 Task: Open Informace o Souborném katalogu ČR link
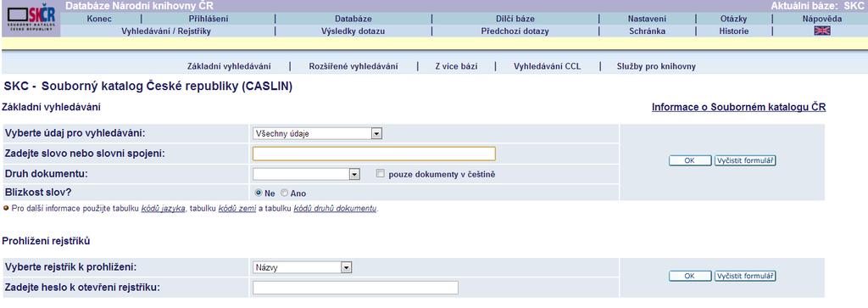point(738,107)
